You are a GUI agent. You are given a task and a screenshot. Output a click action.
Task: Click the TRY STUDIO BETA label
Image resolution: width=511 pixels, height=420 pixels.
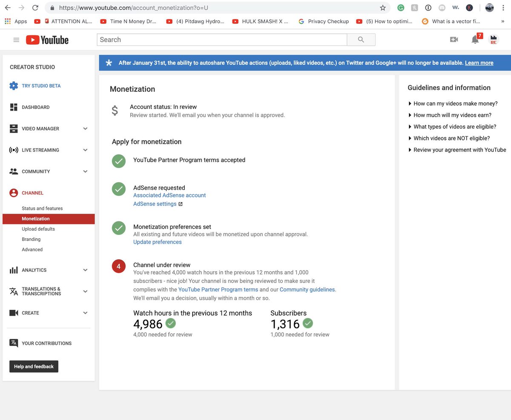(41, 86)
